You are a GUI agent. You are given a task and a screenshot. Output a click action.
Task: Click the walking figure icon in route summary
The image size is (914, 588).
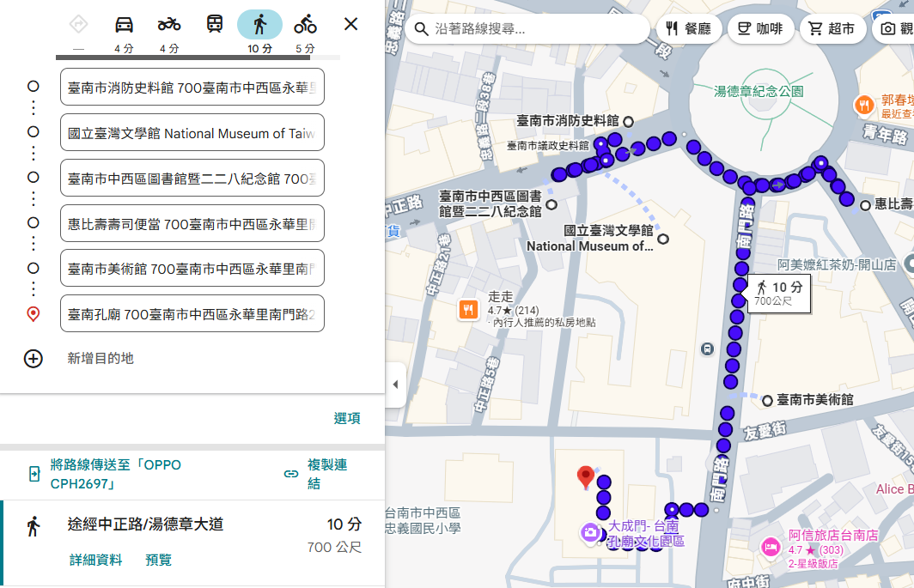point(34,526)
